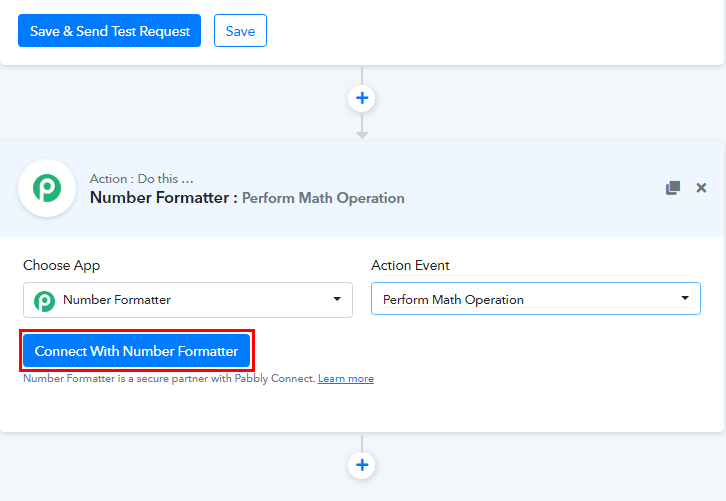The height and width of the screenshot is (501, 726).
Task: Click the Choose App label
Action: [x=62, y=265]
